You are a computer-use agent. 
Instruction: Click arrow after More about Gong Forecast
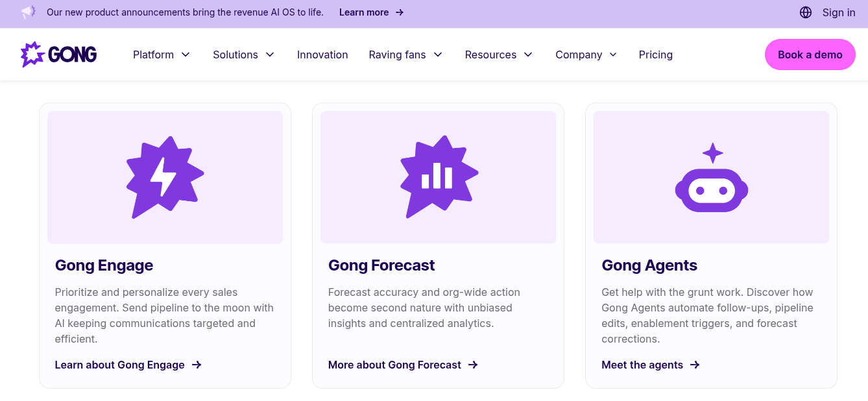(x=473, y=365)
